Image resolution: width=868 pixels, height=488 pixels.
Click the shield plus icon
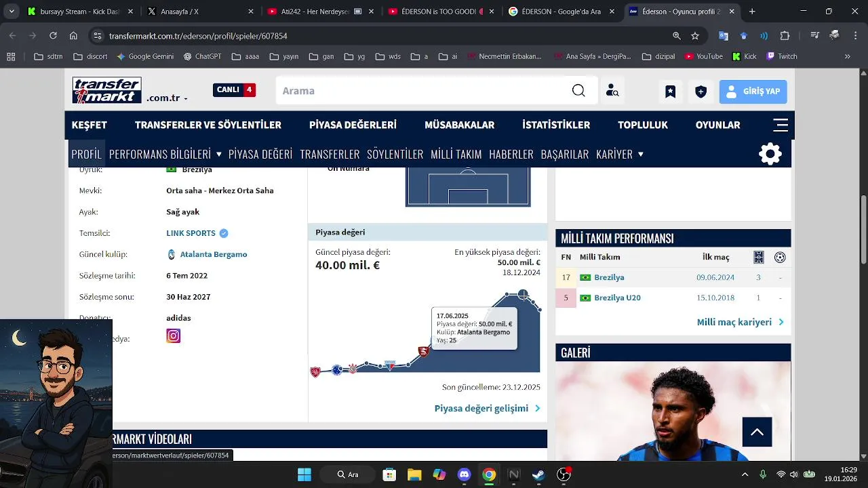click(x=701, y=91)
